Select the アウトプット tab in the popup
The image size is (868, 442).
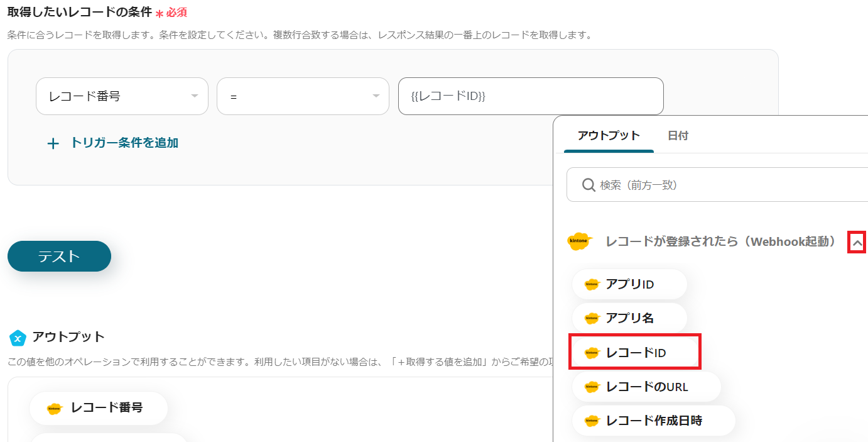(609, 135)
